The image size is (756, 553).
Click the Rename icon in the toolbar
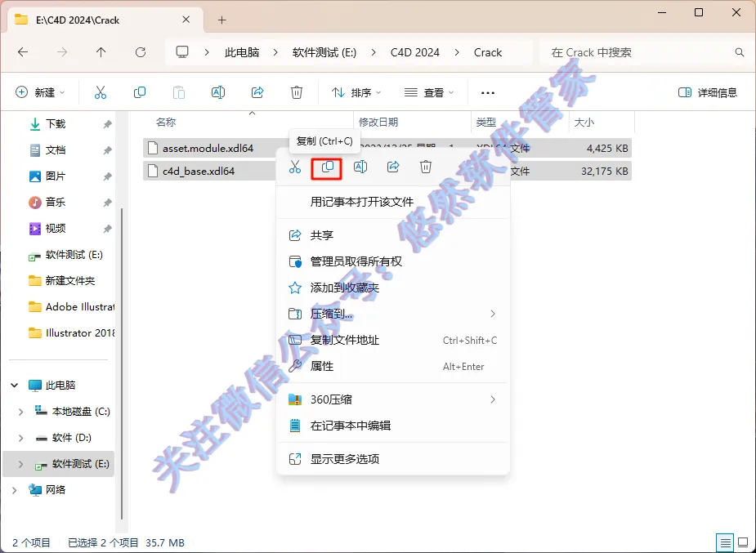click(x=218, y=92)
